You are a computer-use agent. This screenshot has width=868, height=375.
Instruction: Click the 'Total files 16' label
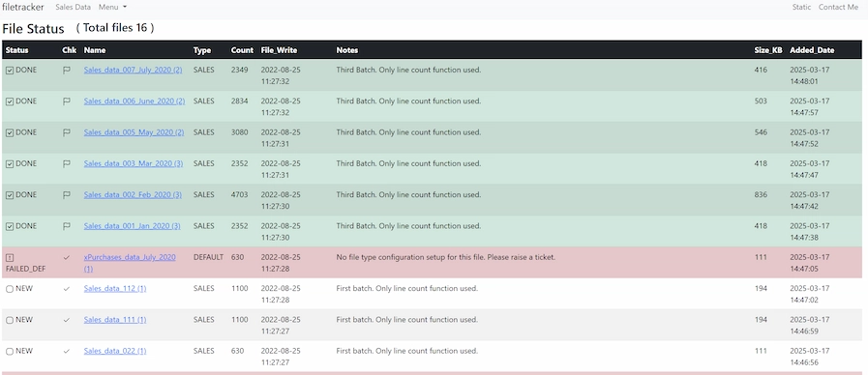(x=115, y=28)
